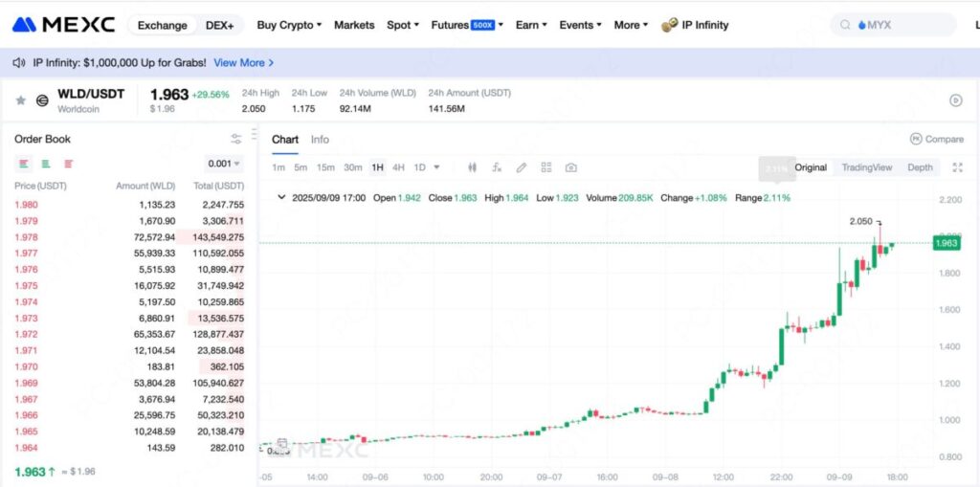Click ask price 1.964 row

click(129, 448)
